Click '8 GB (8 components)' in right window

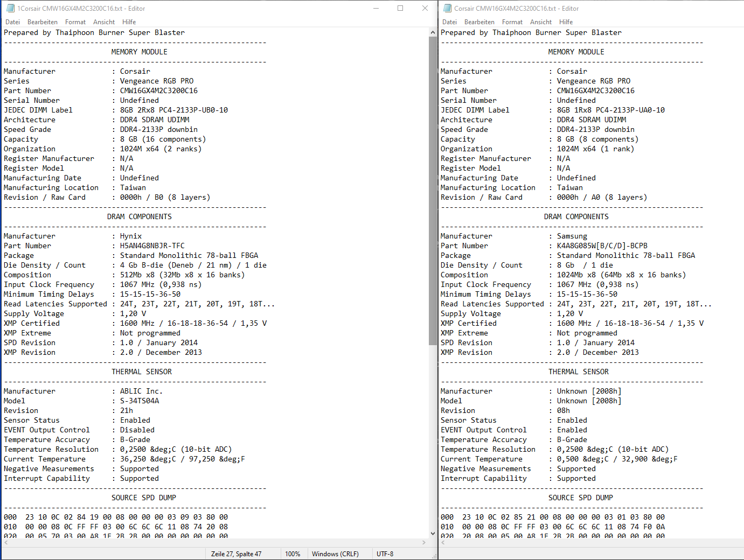click(x=598, y=139)
